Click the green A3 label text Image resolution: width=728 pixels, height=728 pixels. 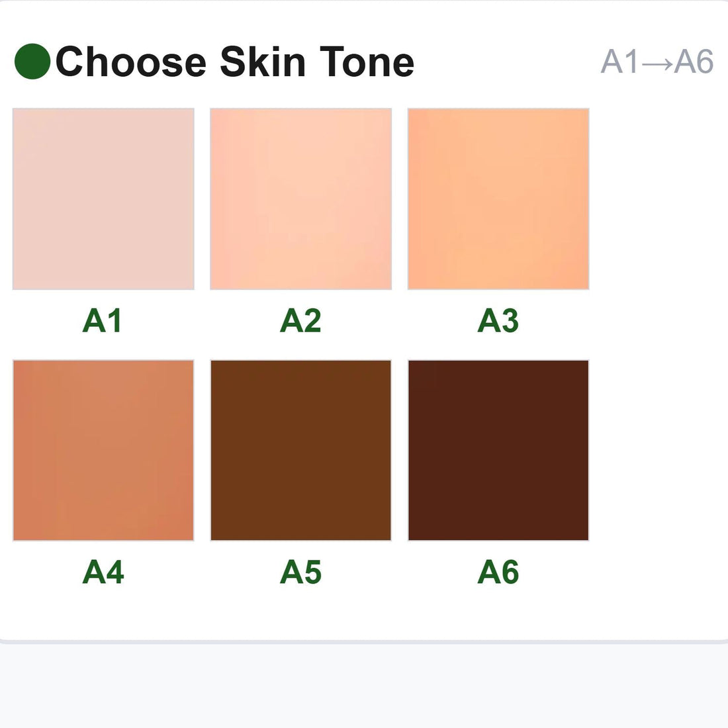[498, 320]
